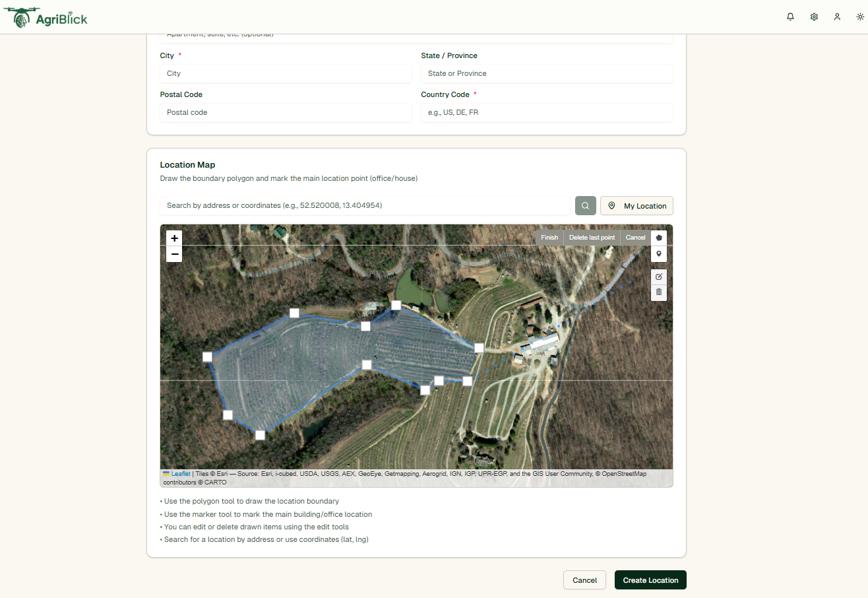Click the search magnifier icon
Viewport: 868px width, 598px height.
click(585, 205)
